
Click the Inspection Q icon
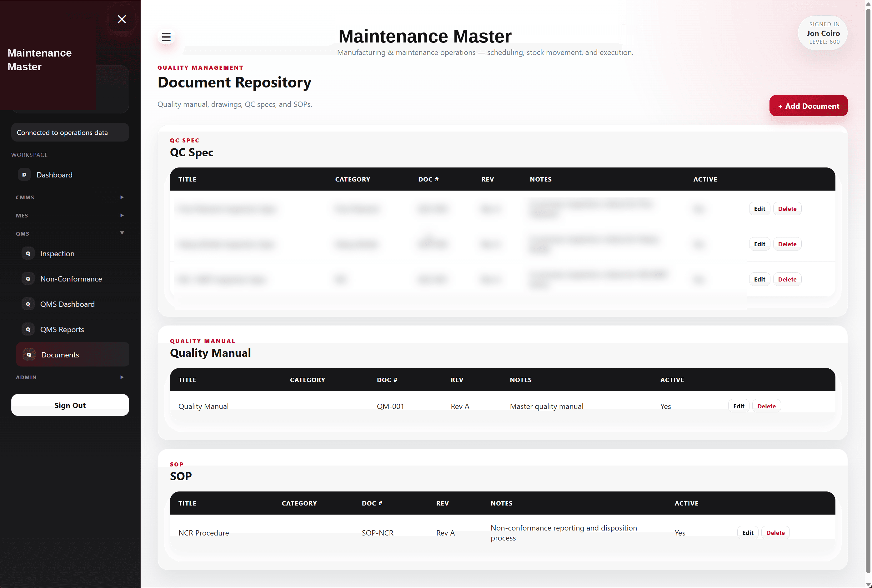28,253
